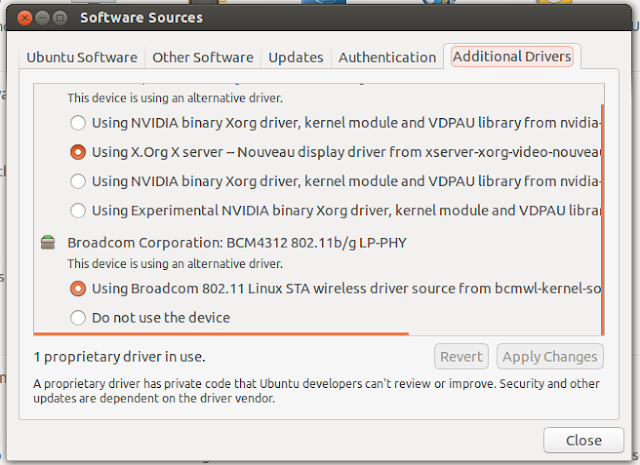Click the Broadcom network card device icon
The image size is (640, 465).
(48, 242)
